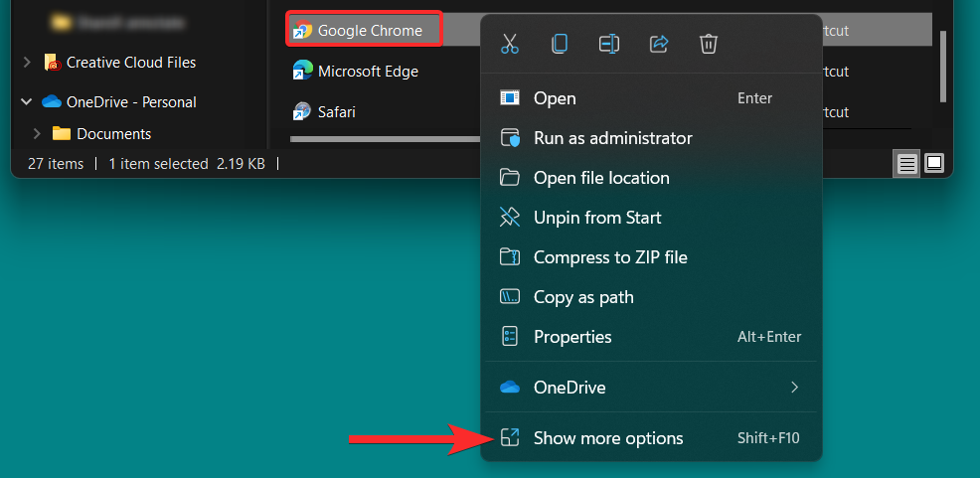Click the Rename icon in context menu
The image size is (980, 478).
coord(609,44)
